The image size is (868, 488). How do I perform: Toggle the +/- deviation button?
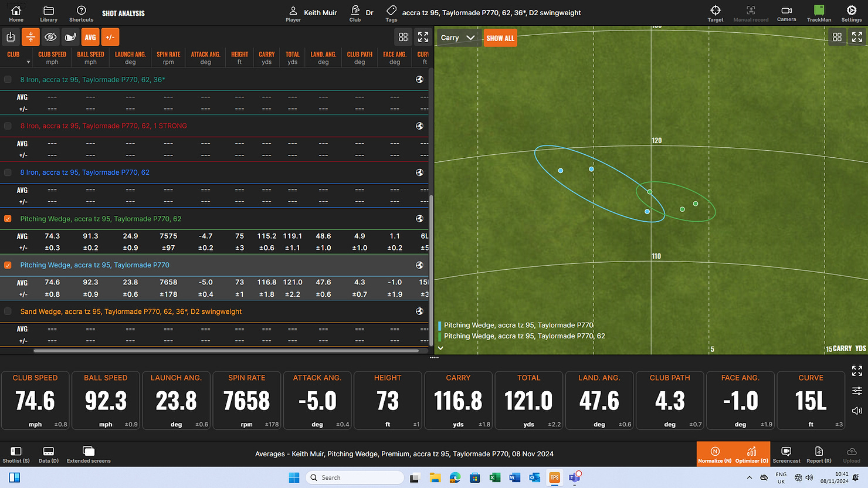point(110,37)
